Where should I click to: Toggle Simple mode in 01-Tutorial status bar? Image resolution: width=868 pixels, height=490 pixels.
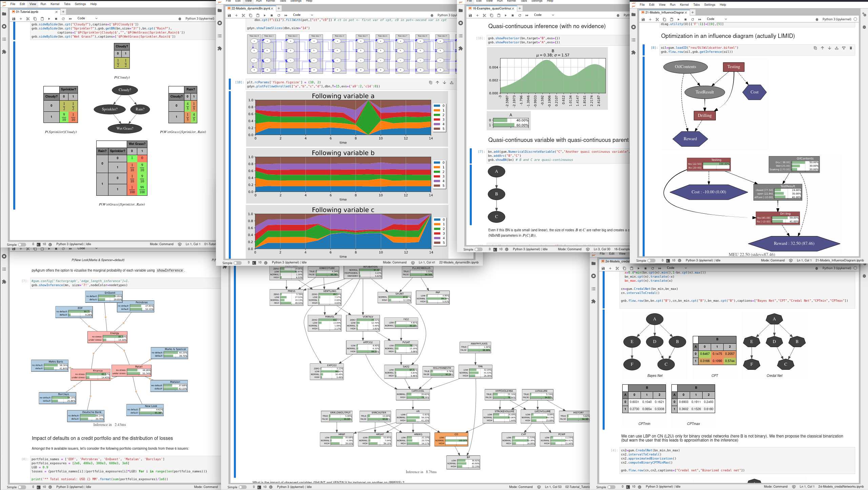[x=22, y=244]
